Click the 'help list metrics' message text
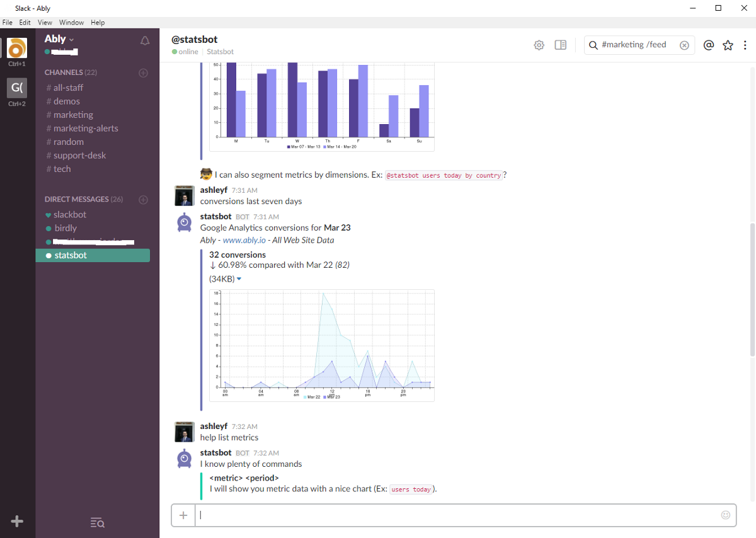Screen dimensions: 756x538 229,438
